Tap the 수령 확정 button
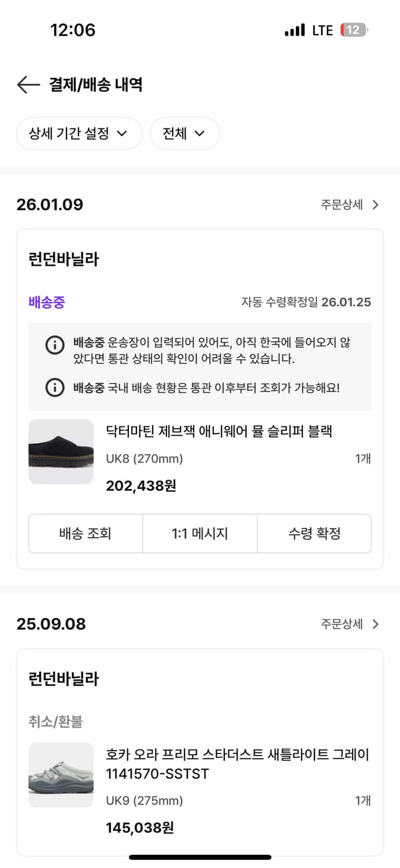Image resolution: width=400 pixels, height=868 pixels. [x=314, y=534]
